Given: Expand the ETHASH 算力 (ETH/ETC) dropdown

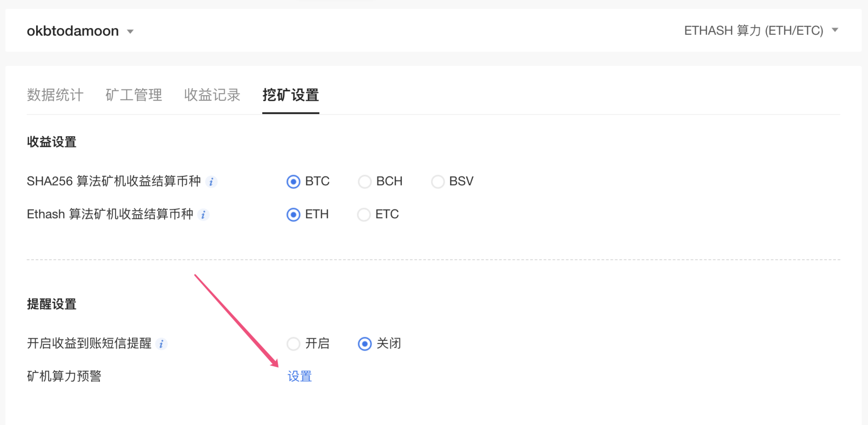Looking at the screenshot, I should 835,30.
